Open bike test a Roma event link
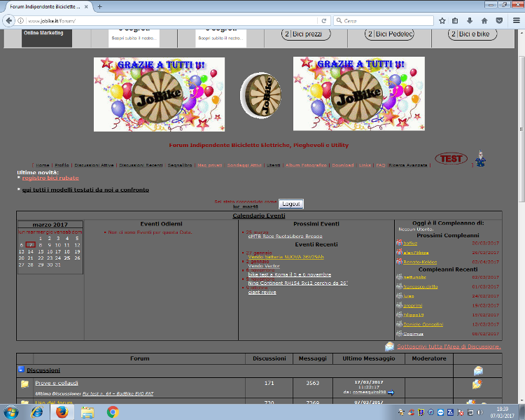Screen dimensions: 525x420 coord(290,274)
